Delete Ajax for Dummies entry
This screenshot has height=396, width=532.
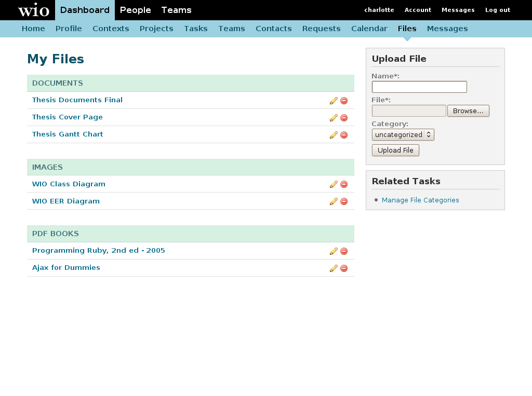pos(344,268)
